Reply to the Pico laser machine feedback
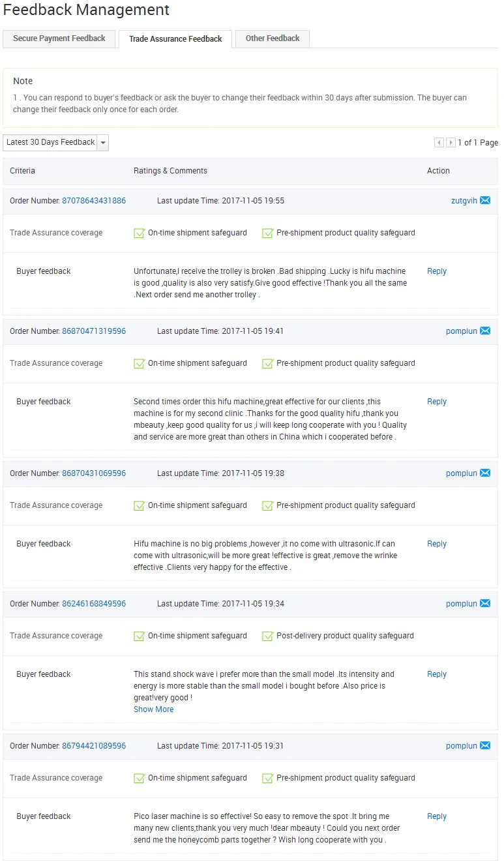This screenshot has height=864, width=504. (437, 816)
